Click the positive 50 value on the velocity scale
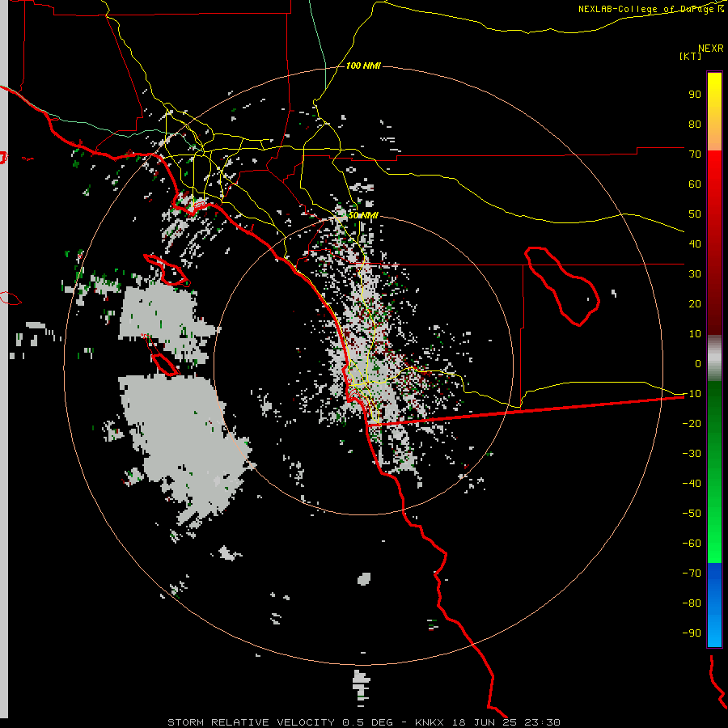The width and height of the screenshot is (728, 728). 695,214
